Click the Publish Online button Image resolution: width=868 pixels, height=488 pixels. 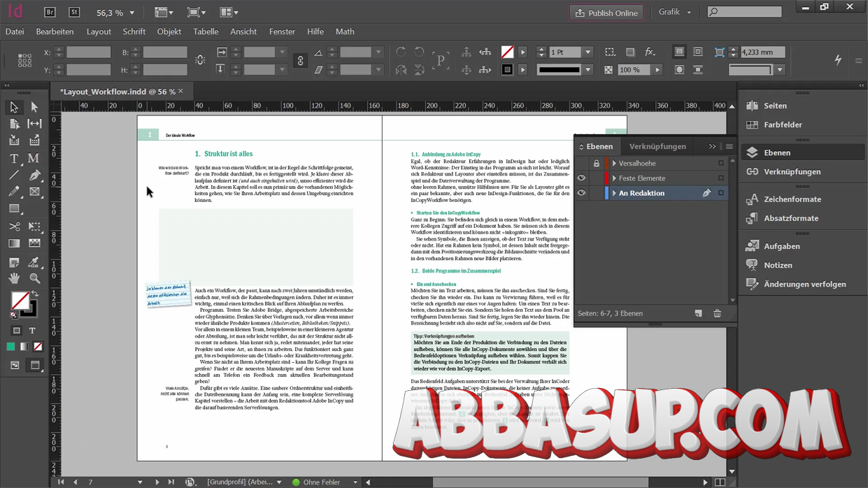point(606,13)
